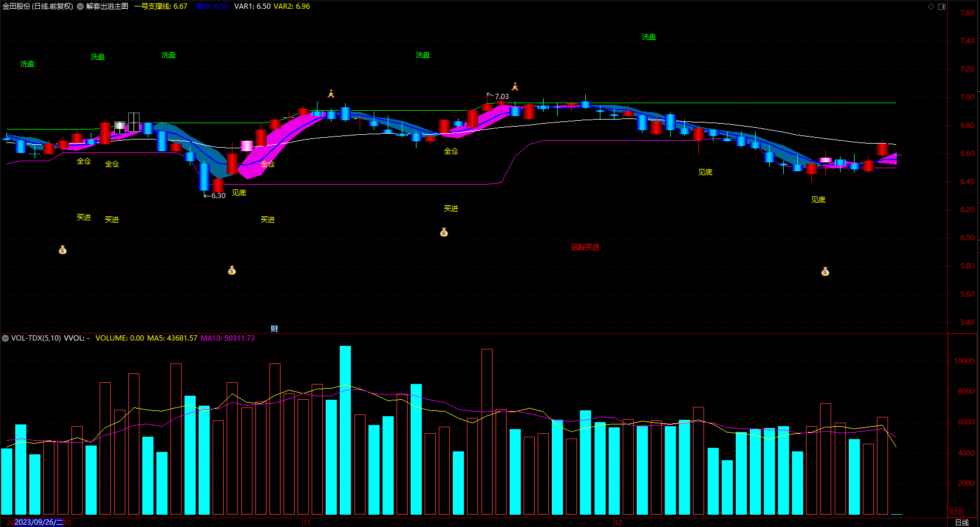This screenshot has height=527, width=980.
Task: Click the tallest cyan volume bar
Action: [x=345, y=430]
